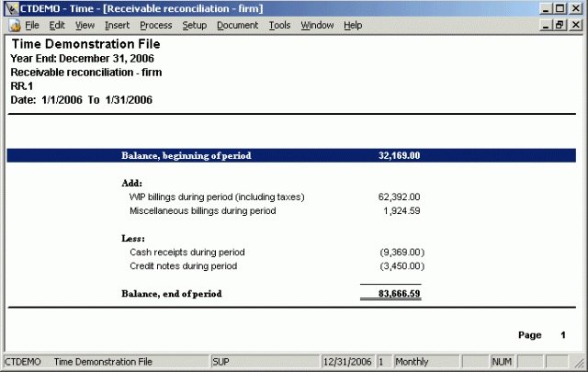Minimize the inner report document window
This screenshot has width=588, height=372.
tap(546, 25)
